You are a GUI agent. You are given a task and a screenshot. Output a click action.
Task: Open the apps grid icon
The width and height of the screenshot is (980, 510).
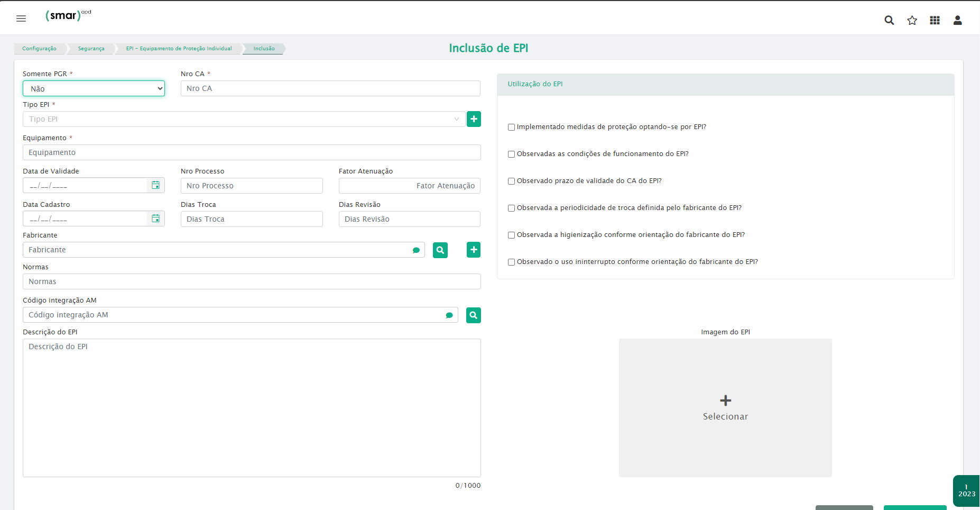pos(935,20)
